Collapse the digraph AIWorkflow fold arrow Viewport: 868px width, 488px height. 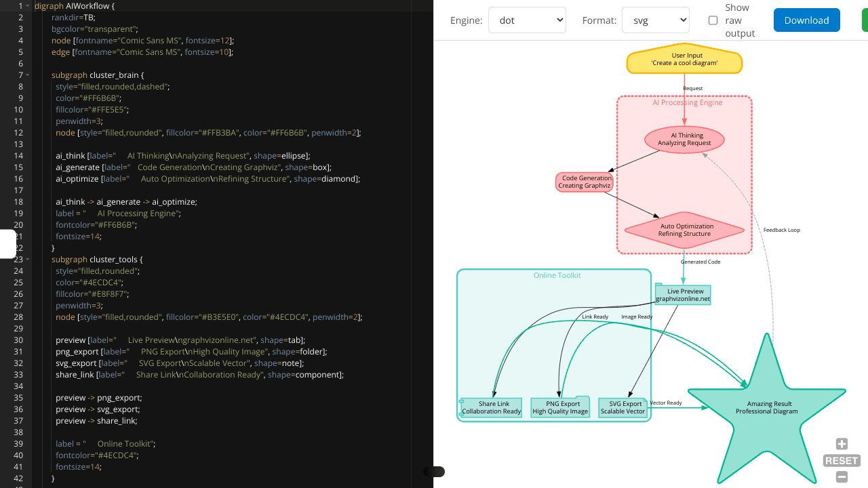pyautogui.click(x=27, y=5)
